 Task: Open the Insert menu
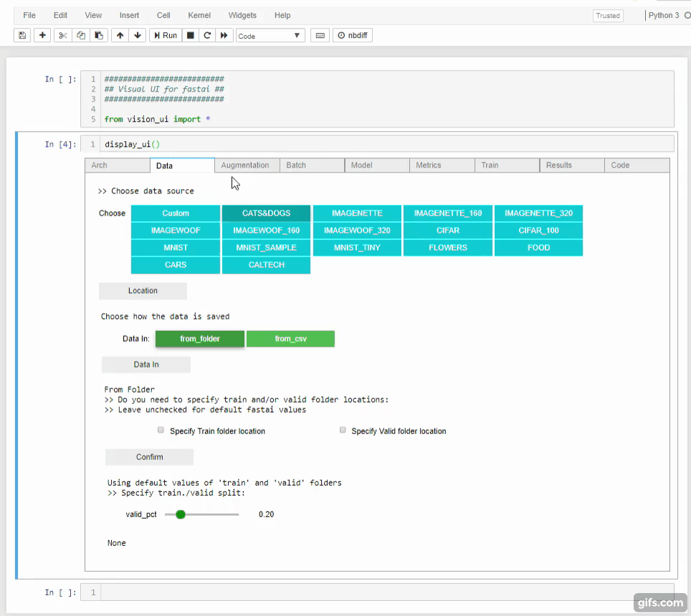[x=129, y=16]
